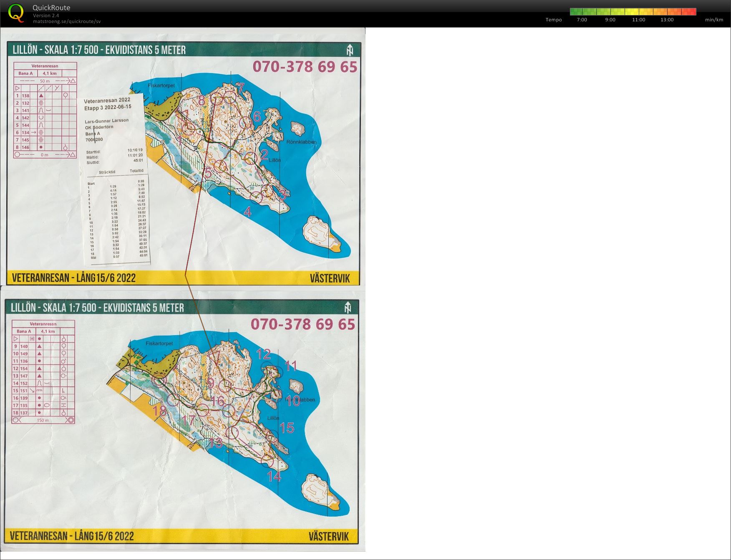Click the 11:00 tempo scale value

pyautogui.click(x=638, y=20)
